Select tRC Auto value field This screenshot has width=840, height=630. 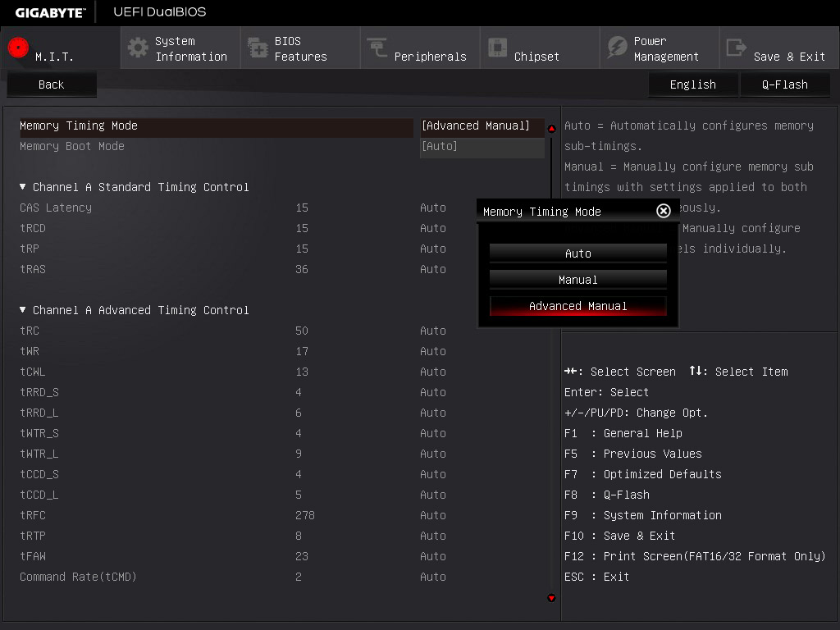tap(433, 331)
